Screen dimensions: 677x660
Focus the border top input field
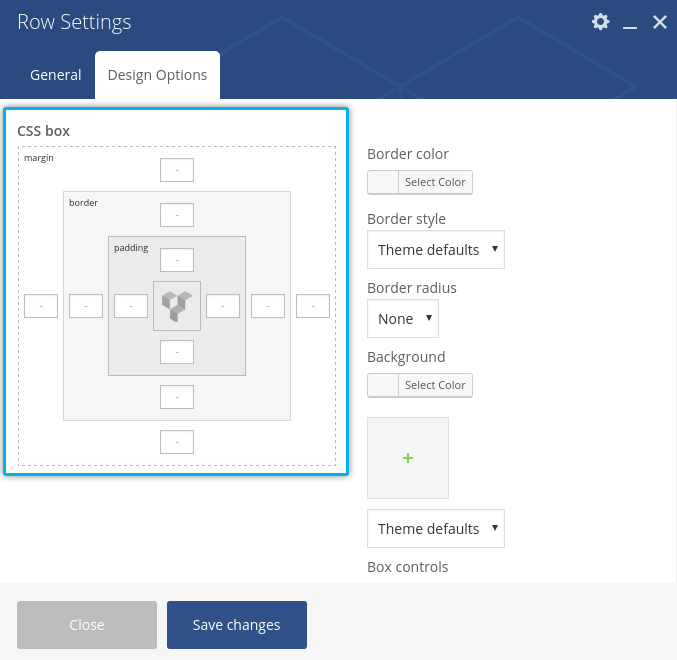[x=177, y=215]
